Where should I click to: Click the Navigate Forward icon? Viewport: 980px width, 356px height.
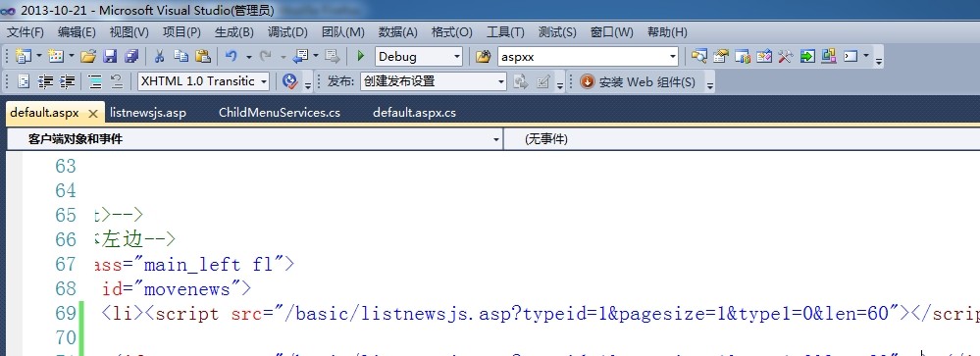pos(332,57)
